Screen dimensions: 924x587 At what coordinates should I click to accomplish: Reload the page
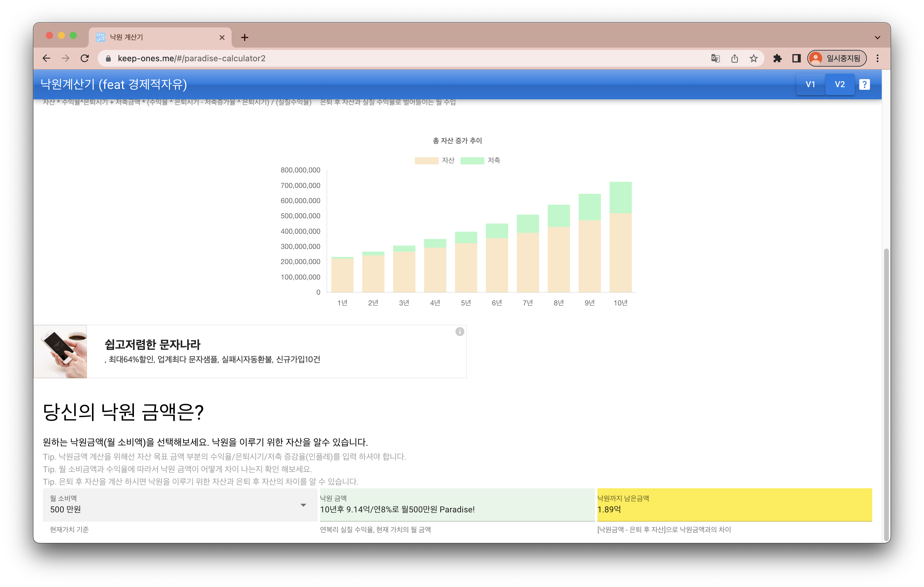tap(85, 58)
